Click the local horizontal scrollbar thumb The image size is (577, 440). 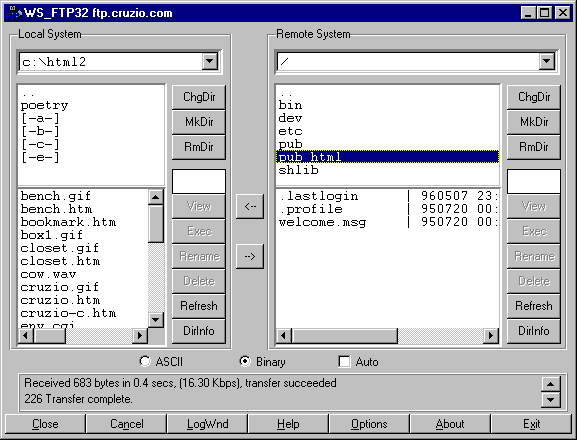coord(50,336)
